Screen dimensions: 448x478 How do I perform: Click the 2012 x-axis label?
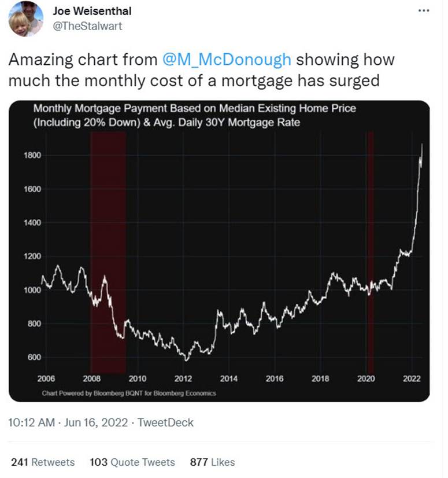pyautogui.click(x=183, y=378)
